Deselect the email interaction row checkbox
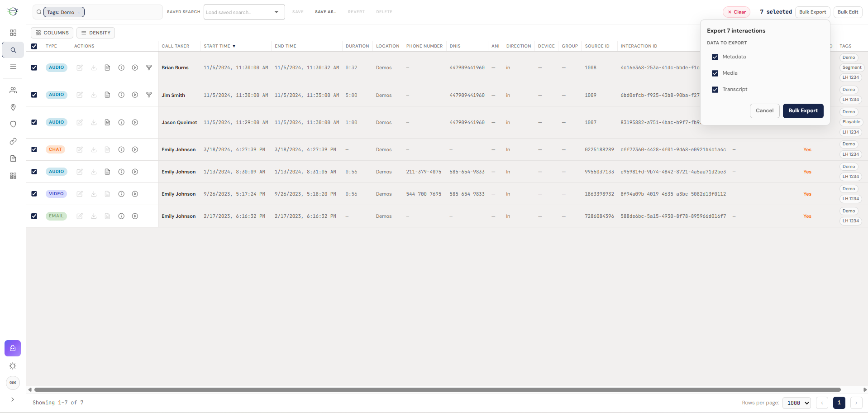Image resolution: width=868 pixels, height=413 pixels. tap(34, 216)
